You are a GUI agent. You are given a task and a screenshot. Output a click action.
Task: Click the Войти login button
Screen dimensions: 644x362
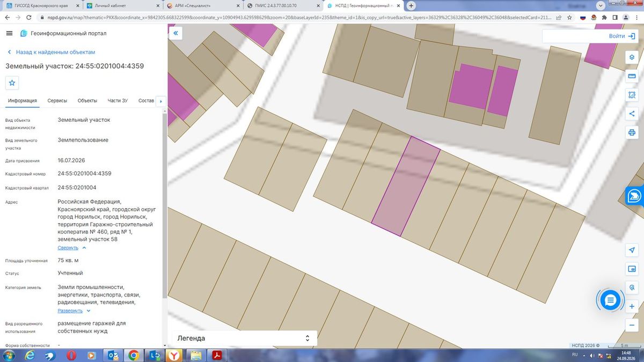tap(621, 36)
